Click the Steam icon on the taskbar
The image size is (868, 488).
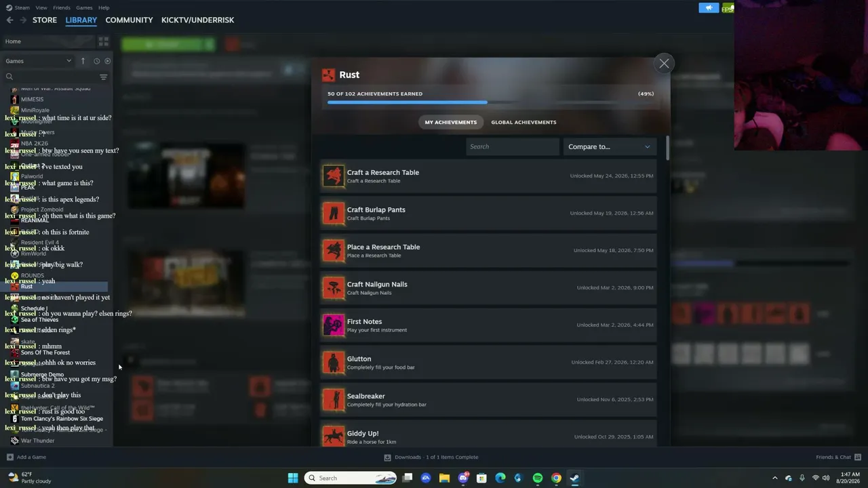tap(574, 478)
